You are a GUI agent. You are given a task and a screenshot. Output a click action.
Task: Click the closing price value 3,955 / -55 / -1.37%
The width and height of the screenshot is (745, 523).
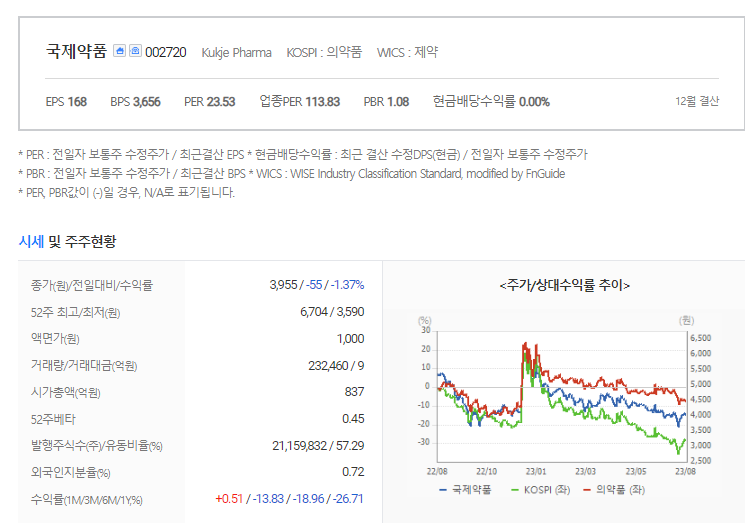pos(317,285)
